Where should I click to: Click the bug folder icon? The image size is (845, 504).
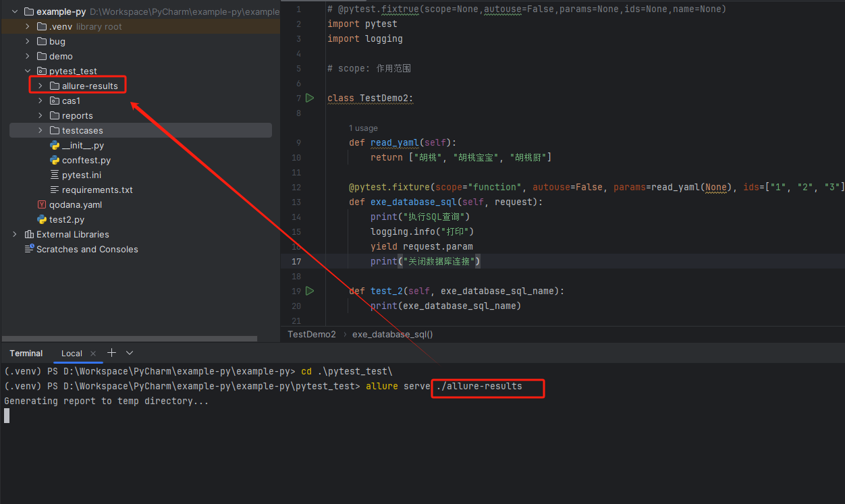coord(42,41)
